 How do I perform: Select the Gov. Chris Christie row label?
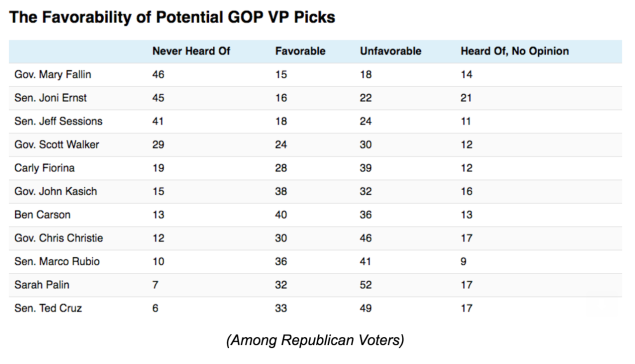point(59,238)
